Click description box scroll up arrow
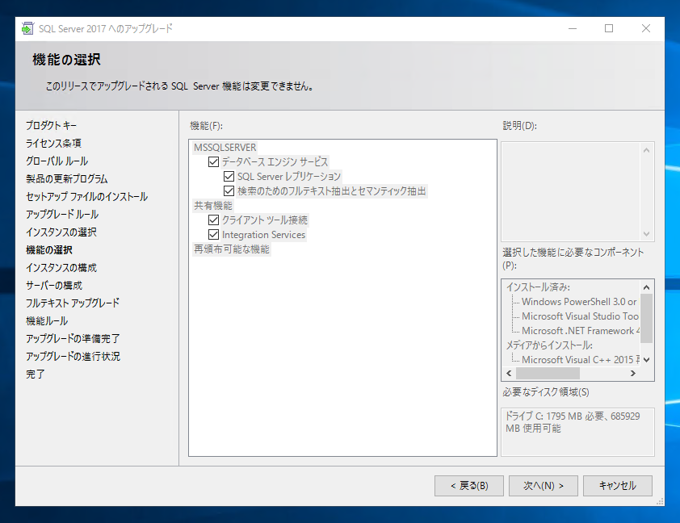 click(x=646, y=150)
